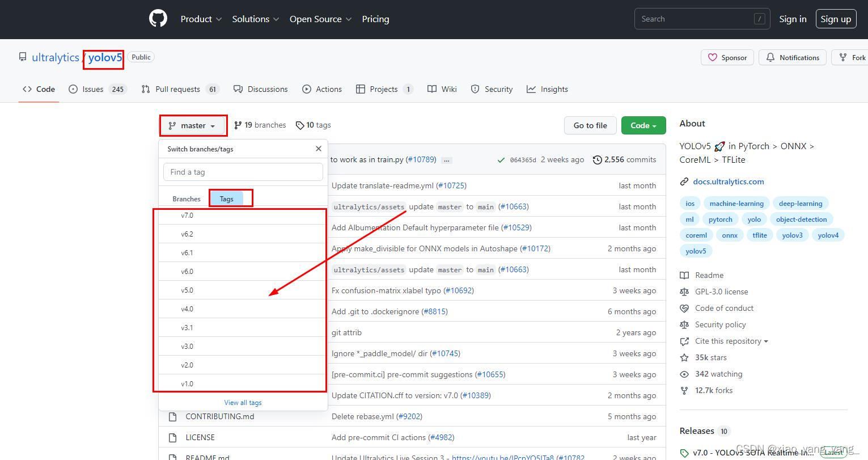Click the deep-learning topic tag

coord(800,204)
